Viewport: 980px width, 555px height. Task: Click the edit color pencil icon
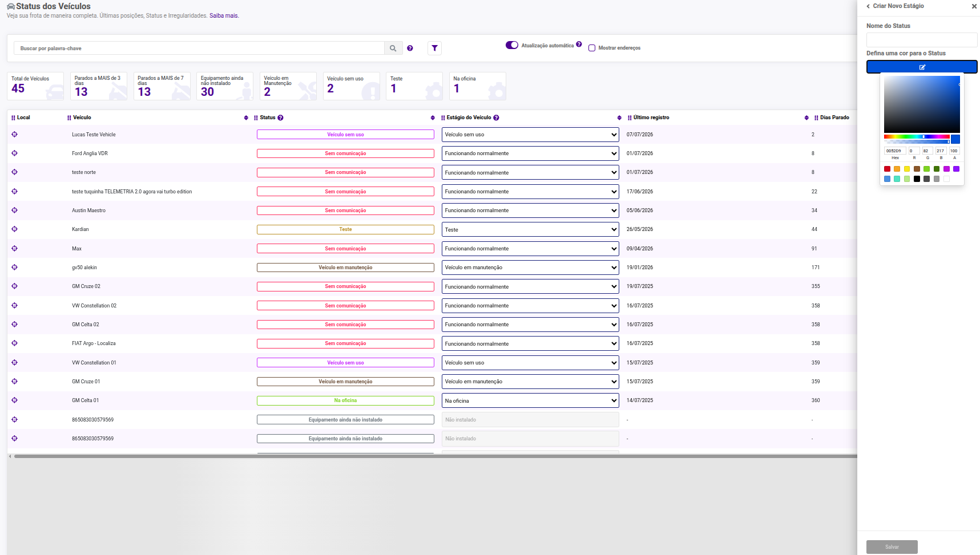[922, 67]
